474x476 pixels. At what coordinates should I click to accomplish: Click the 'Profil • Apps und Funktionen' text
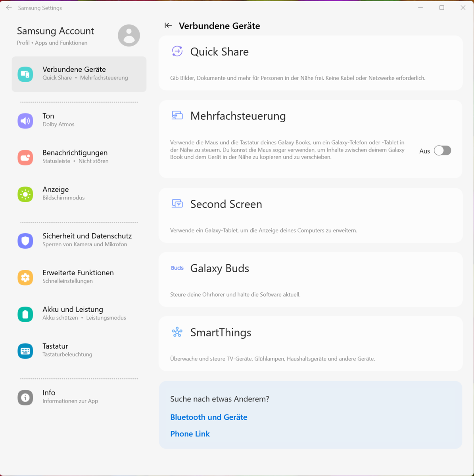[52, 43]
